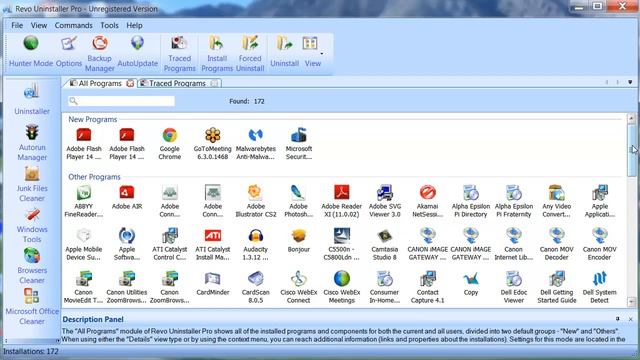The width and height of the screenshot is (640, 360).
Task: Close the Traced Programs tab
Action: [x=214, y=83]
